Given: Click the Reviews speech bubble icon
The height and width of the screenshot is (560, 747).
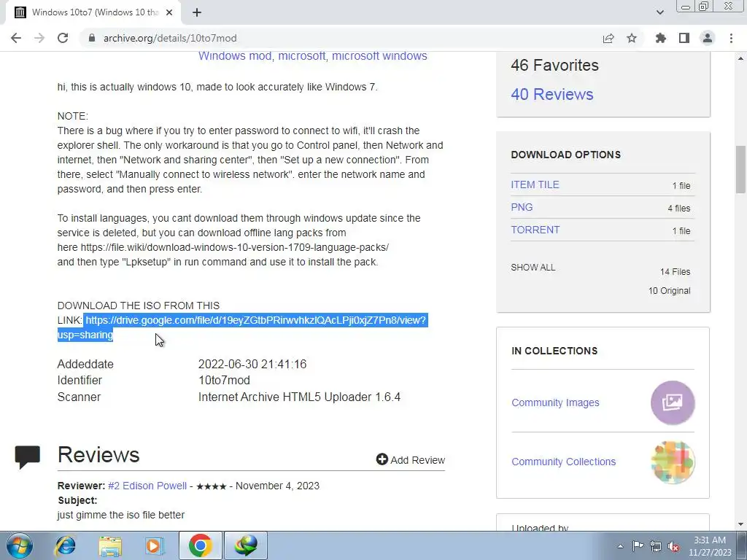Looking at the screenshot, I should (28, 457).
